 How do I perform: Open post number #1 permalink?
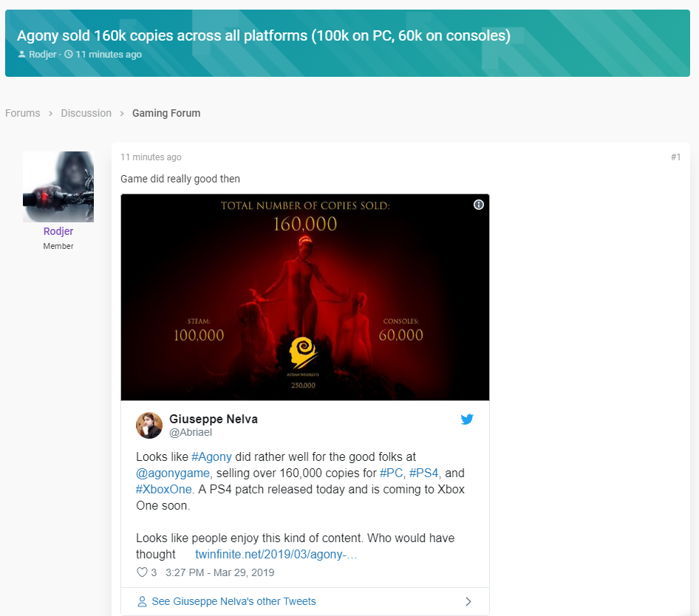tap(676, 157)
